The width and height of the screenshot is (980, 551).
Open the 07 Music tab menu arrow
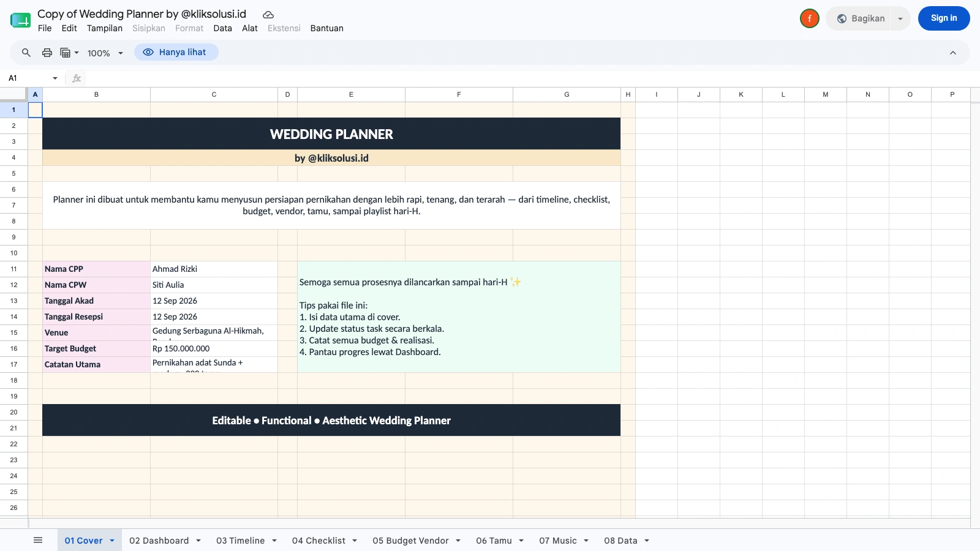click(586, 541)
